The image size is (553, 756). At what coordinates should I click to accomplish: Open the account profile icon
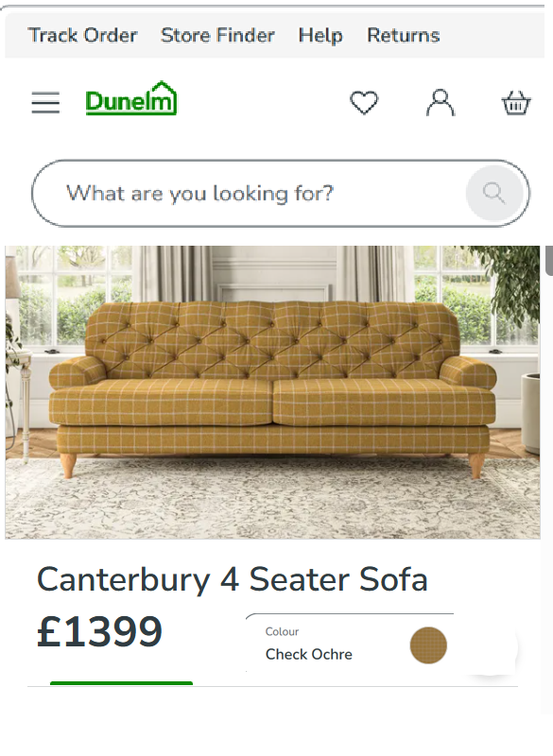tap(441, 102)
